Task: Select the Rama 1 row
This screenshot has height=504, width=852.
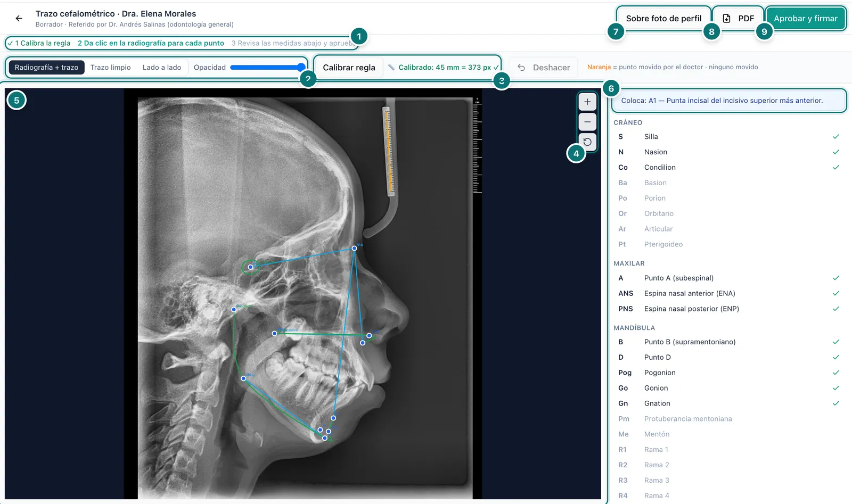Action: [728, 450]
